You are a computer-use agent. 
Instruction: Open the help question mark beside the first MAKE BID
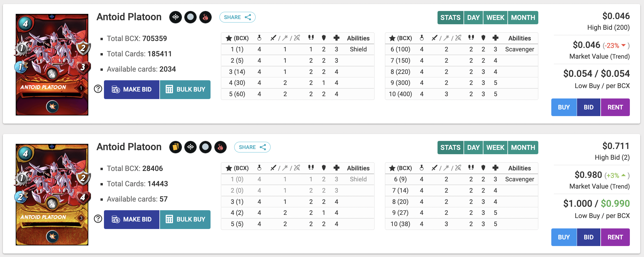click(98, 89)
